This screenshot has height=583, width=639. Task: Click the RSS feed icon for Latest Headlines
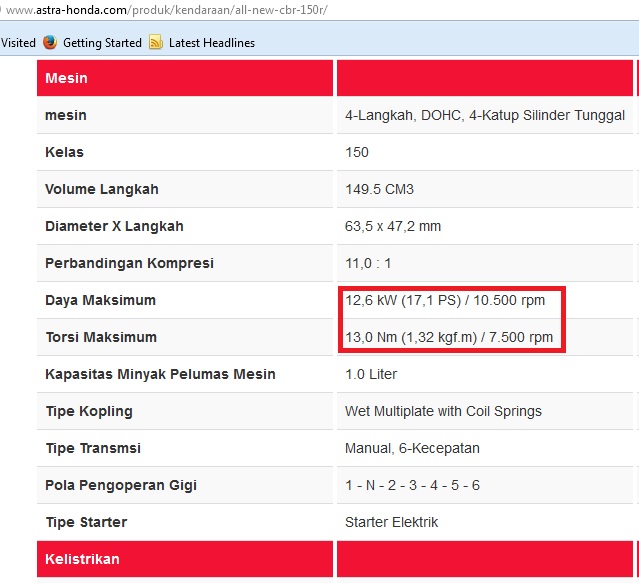156,43
